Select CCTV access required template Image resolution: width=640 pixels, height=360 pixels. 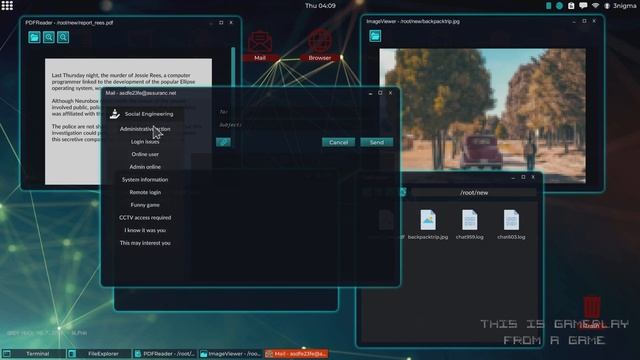click(x=145, y=218)
